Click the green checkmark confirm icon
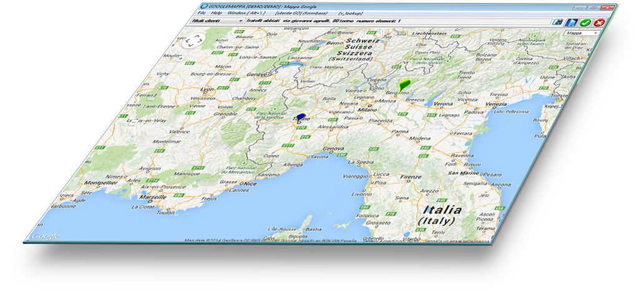The height and width of the screenshot is (292, 644). pyautogui.click(x=585, y=22)
